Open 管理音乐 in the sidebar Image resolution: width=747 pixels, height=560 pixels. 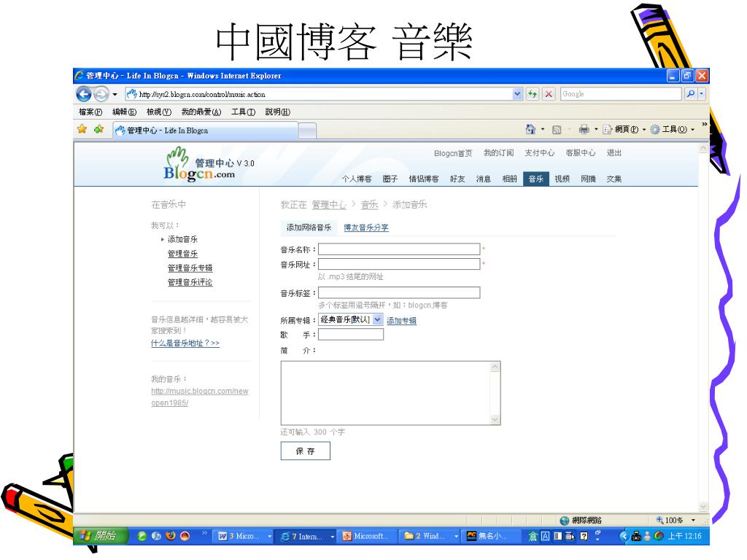coord(182,253)
